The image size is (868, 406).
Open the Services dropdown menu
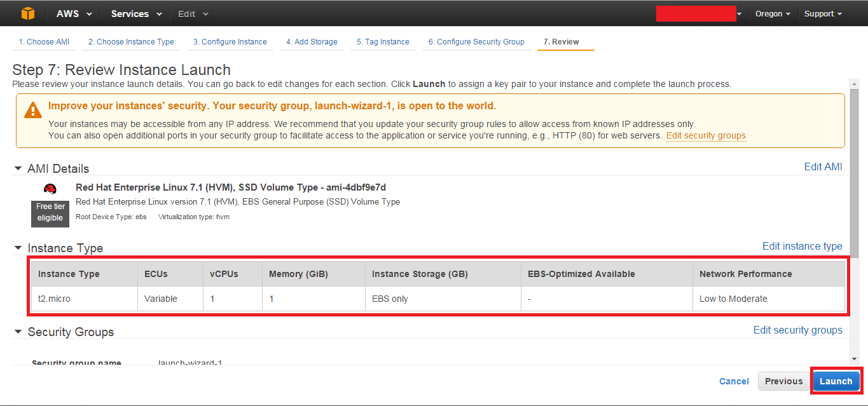pyautogui.click(x=136, y=13)
